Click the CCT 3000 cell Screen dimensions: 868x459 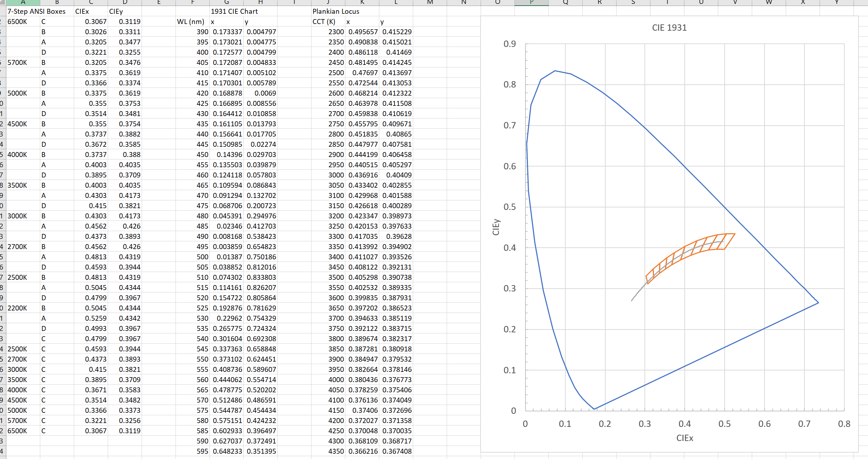[x=336, y=175]
